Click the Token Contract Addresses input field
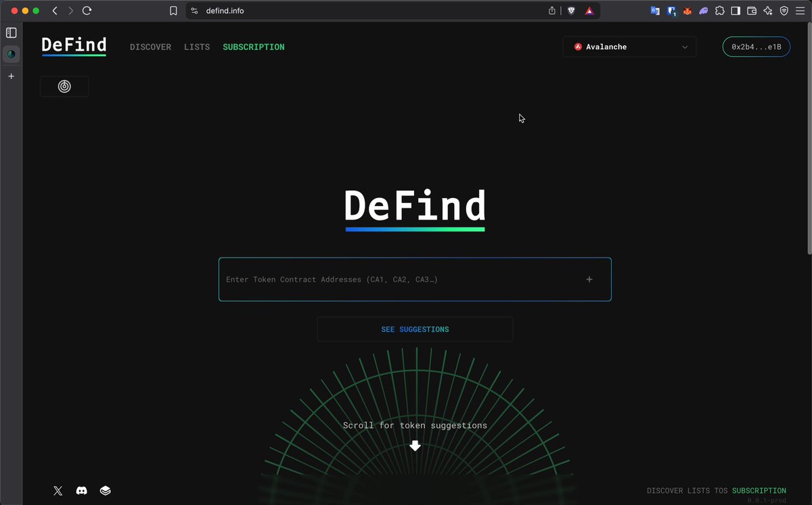This screenshot has width=812, height=505. [415, 279]
